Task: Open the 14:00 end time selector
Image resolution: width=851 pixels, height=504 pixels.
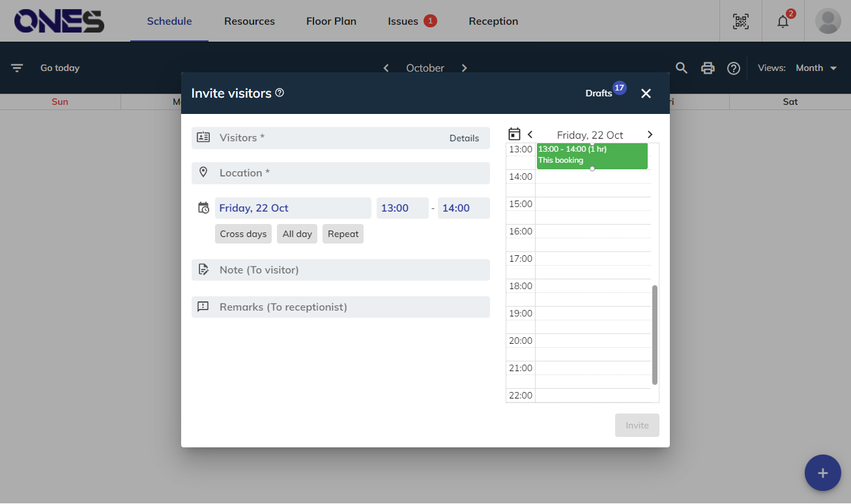Action: [x=463, y=208]
